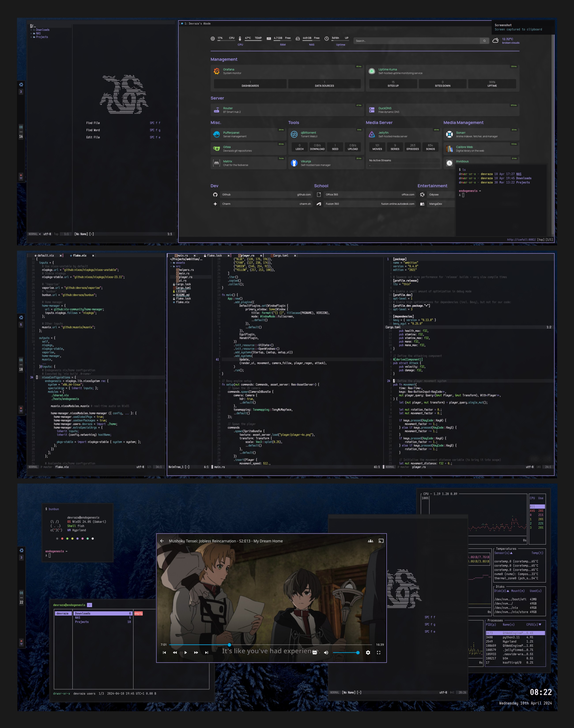This screenshot has height=728, width=574.
Task: Open the MangaDex entertainment link
Action: click(441, 204)
